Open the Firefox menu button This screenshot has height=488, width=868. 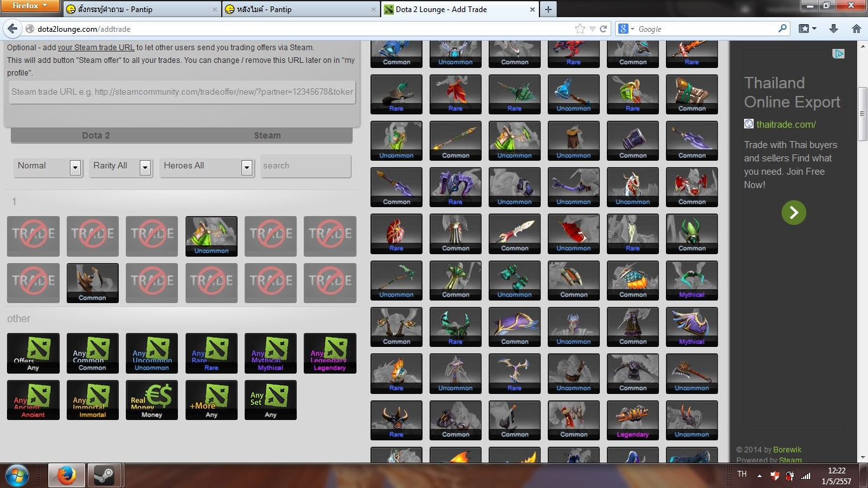pos(31,6)
